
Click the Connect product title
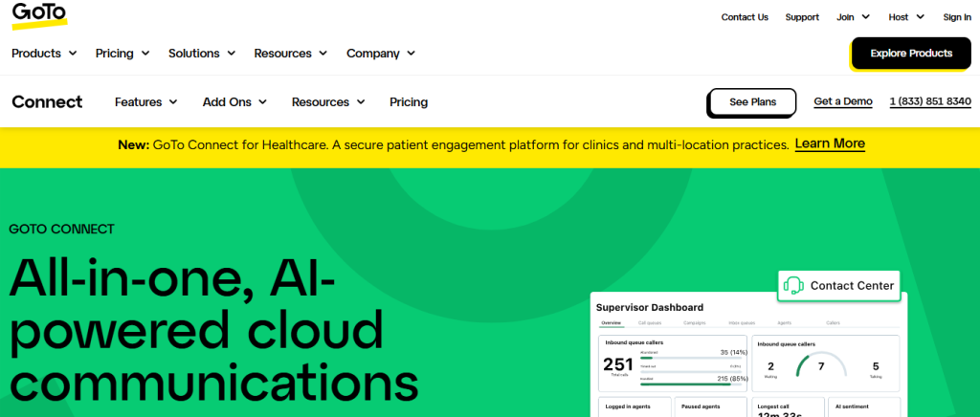47,101
